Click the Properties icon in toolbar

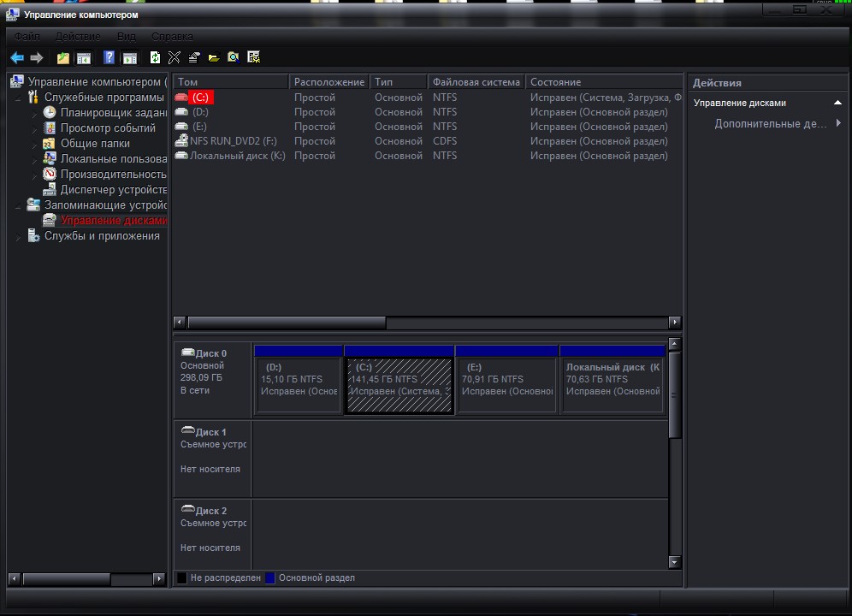tap(194, 57)
